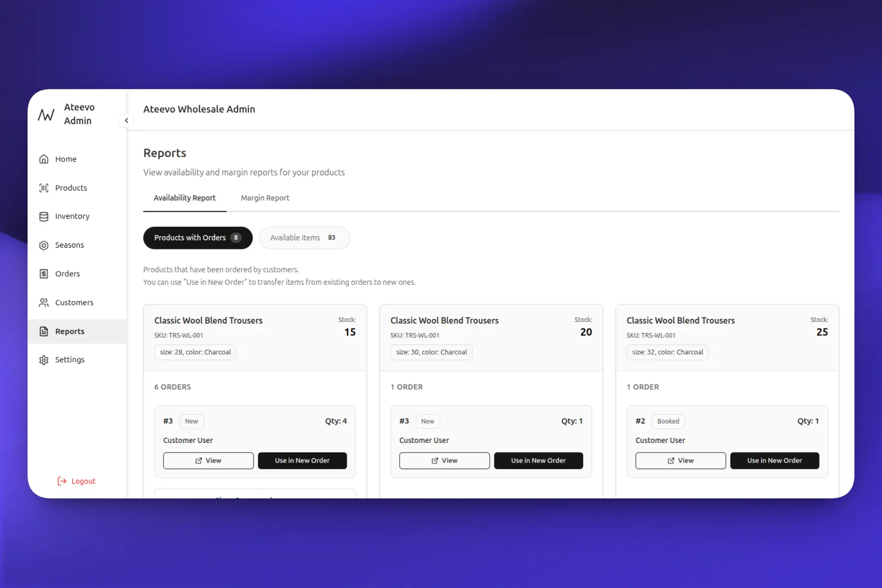This screenshot has height=588, width=882.
Task: Use size 30 order in new order
Action: click(x=538, y=461)
